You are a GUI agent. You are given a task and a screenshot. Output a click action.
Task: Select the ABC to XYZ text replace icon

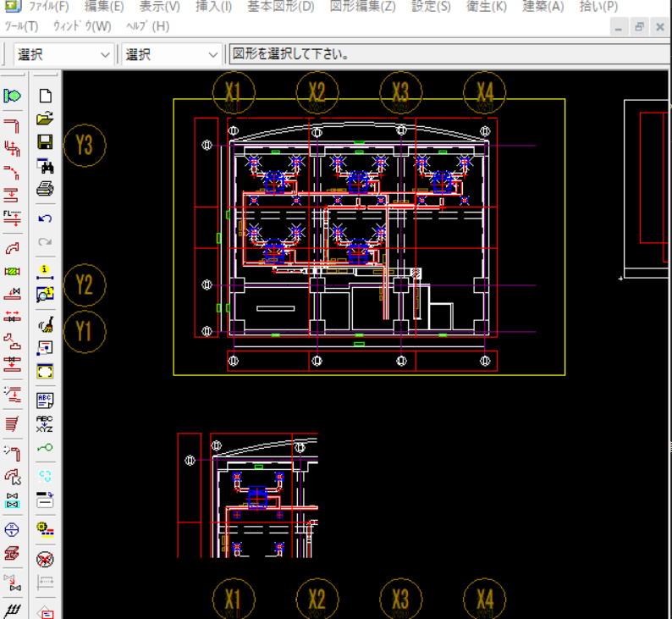click(46, 423)
